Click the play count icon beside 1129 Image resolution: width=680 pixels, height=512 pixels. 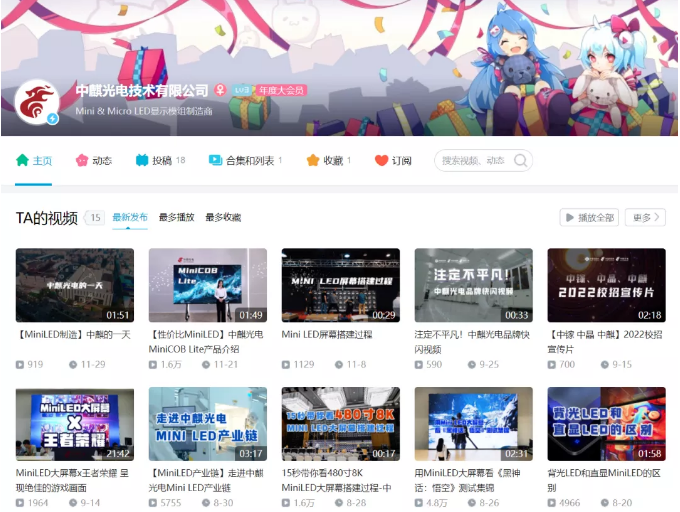coord(286,365)
